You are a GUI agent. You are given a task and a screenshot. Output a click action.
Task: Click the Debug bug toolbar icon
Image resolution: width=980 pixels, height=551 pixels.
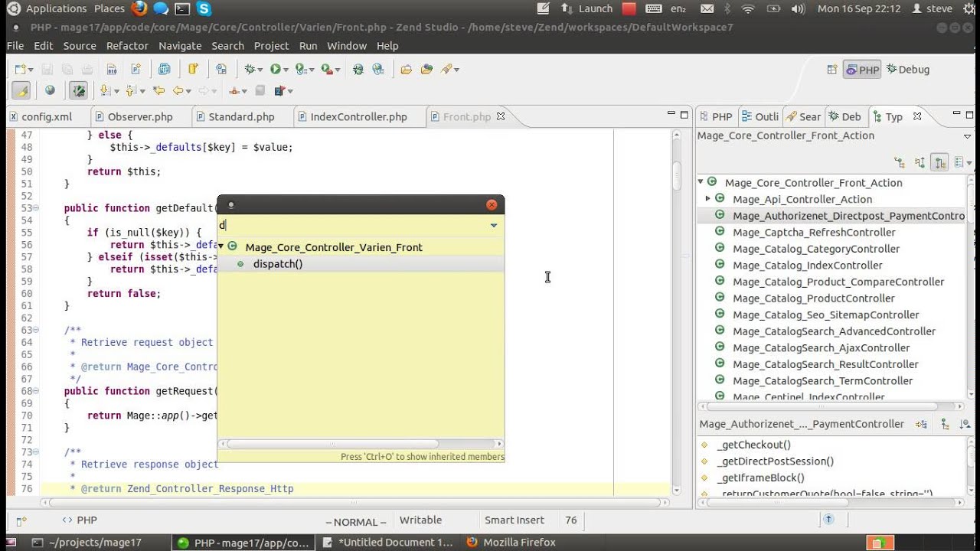(250, 70)
